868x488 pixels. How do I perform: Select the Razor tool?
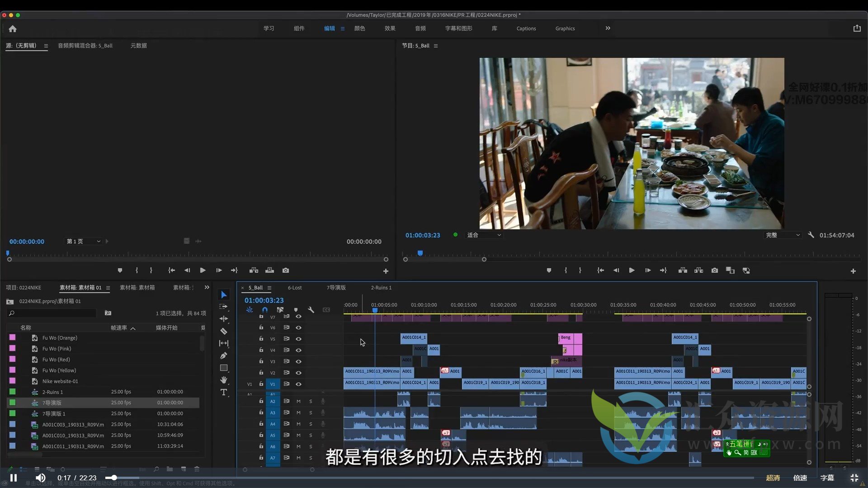(224, 331)
